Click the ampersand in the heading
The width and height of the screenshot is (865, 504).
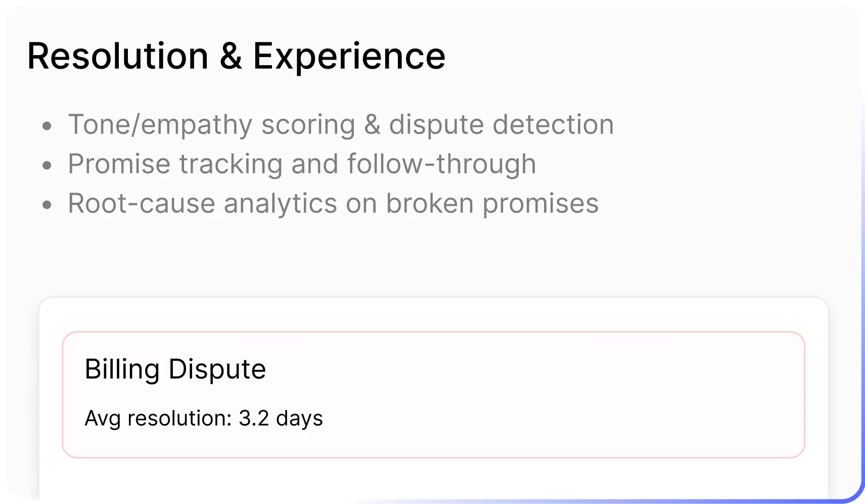[x=231, y=56]
